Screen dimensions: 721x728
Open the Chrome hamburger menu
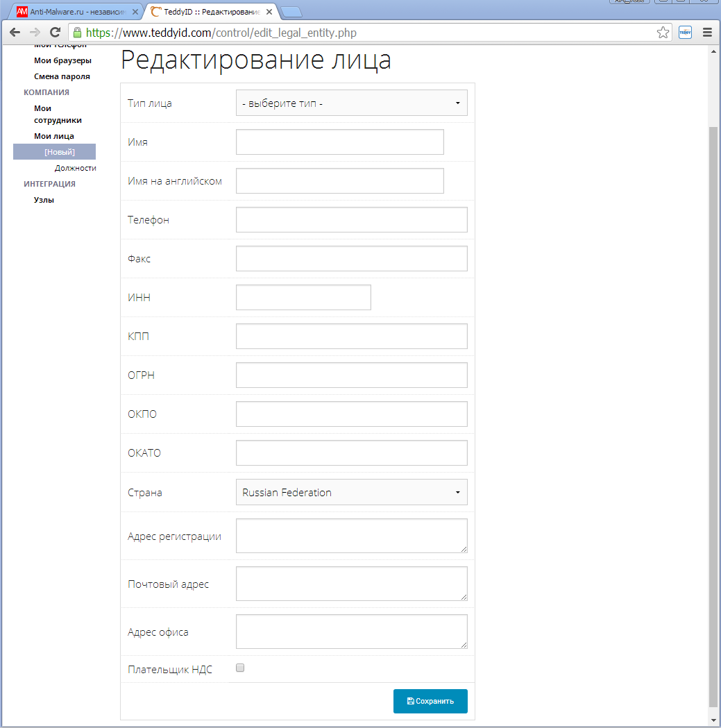[x=708, y=33]
